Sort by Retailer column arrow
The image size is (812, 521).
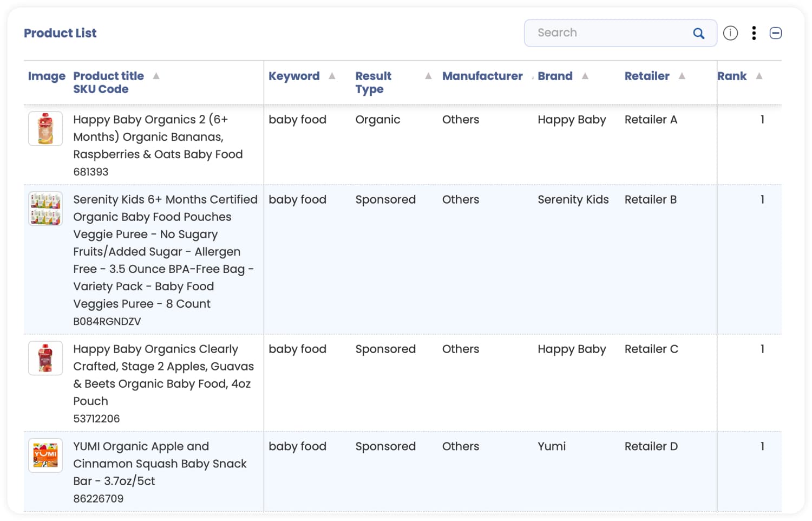click(682, 76)
